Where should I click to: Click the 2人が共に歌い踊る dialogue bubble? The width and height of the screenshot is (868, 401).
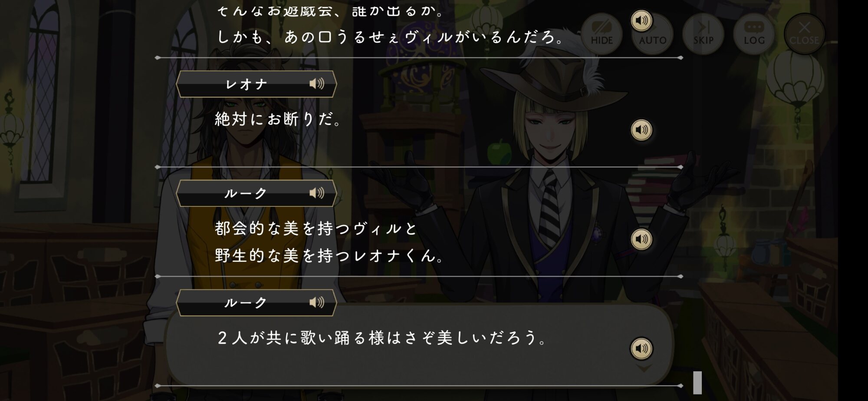click(x=419, y=344)
